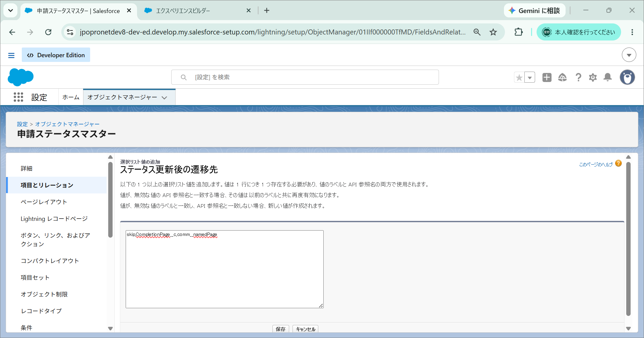644x338 pixels.
Task: Open the global actions plus icon
Action: [x=547, y=77]
